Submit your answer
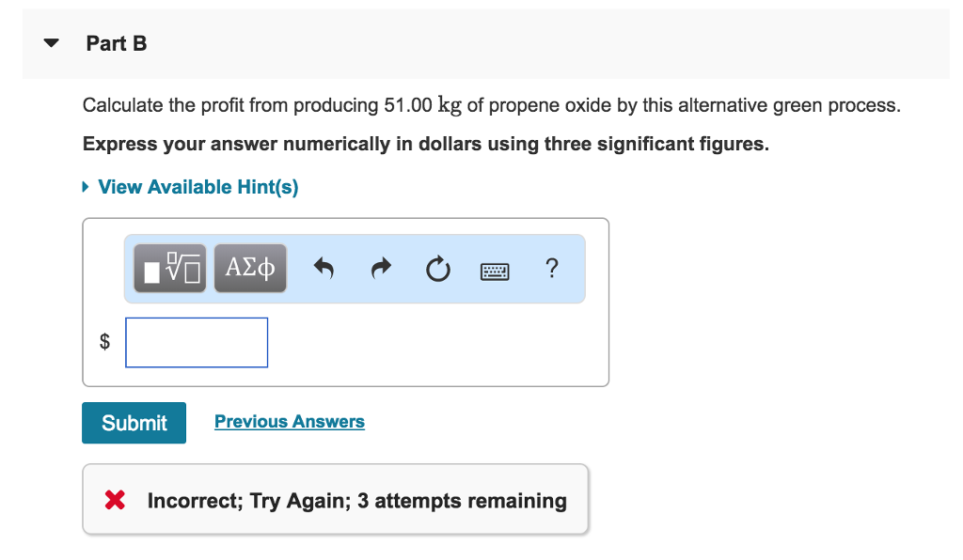Screen dimensions: 963x560 coord(134,422)
